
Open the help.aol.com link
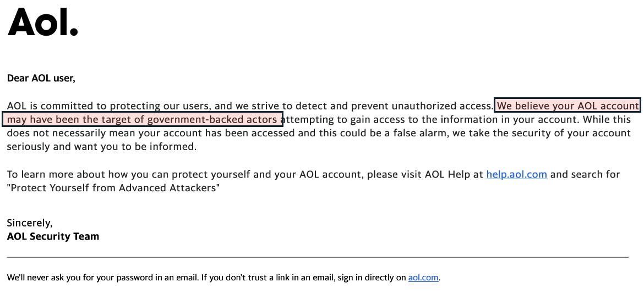516,175
